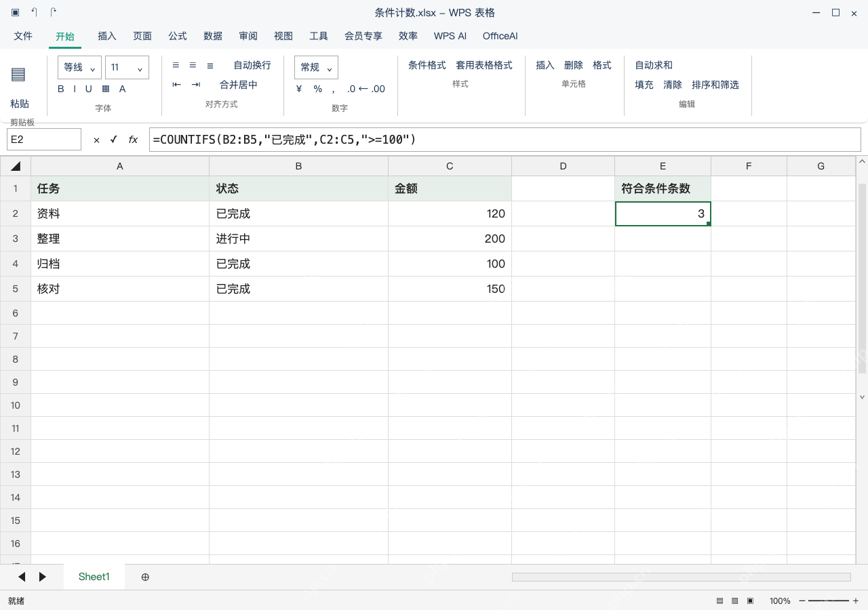Image resolution: width=868 pixels, height=610 pixels.
Task: Increase indent with the right-arrow icon
Action: [x=196, y=85]
